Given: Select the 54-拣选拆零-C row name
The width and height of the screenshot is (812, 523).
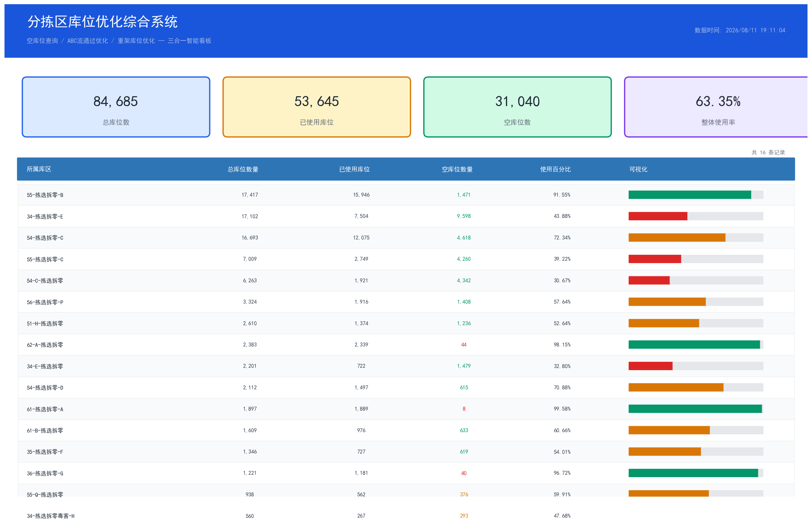Looking at the screenshot, I should (x=45, y=238).
